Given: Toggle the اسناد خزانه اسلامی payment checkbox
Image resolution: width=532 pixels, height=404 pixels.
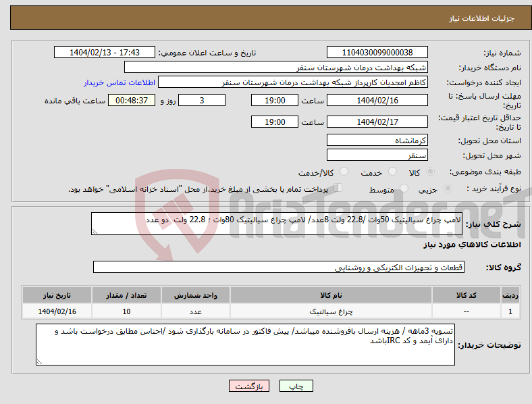Looking at the screenshot, I should click(x=338, y=188).
